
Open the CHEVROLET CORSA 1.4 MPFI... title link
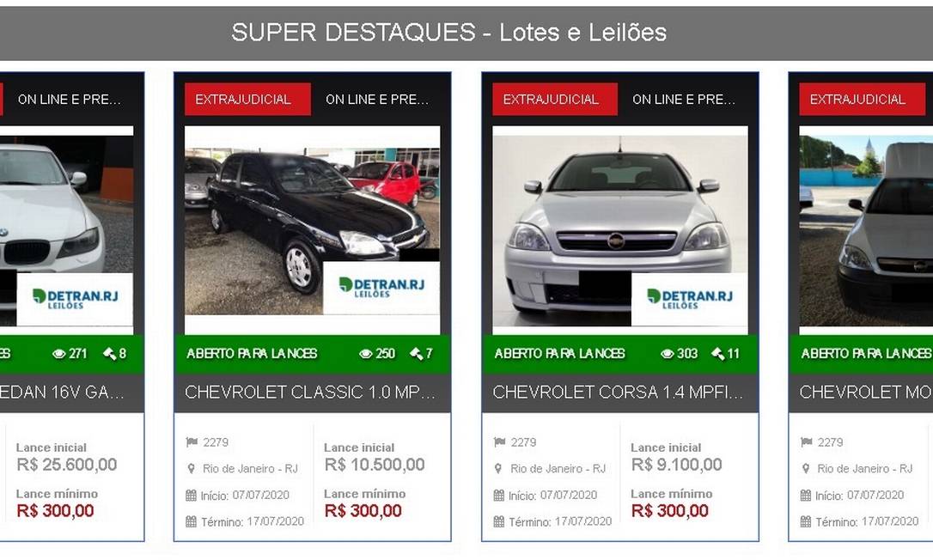618,393
